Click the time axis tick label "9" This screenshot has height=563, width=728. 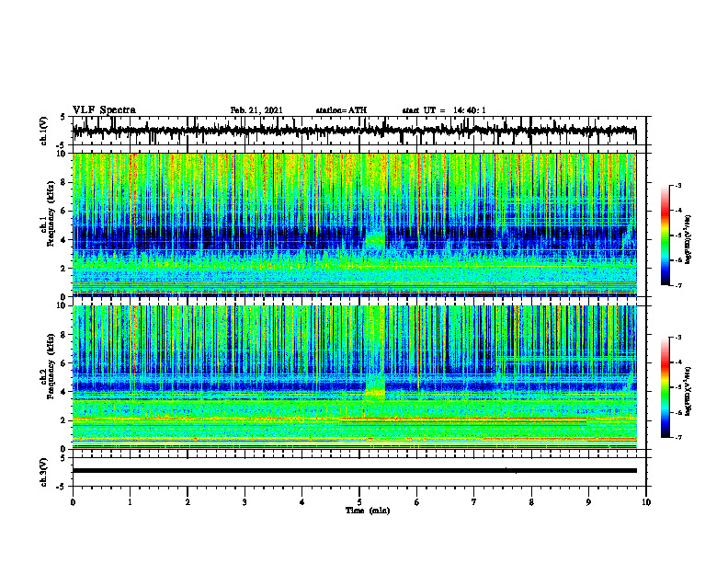coord(588,502)
